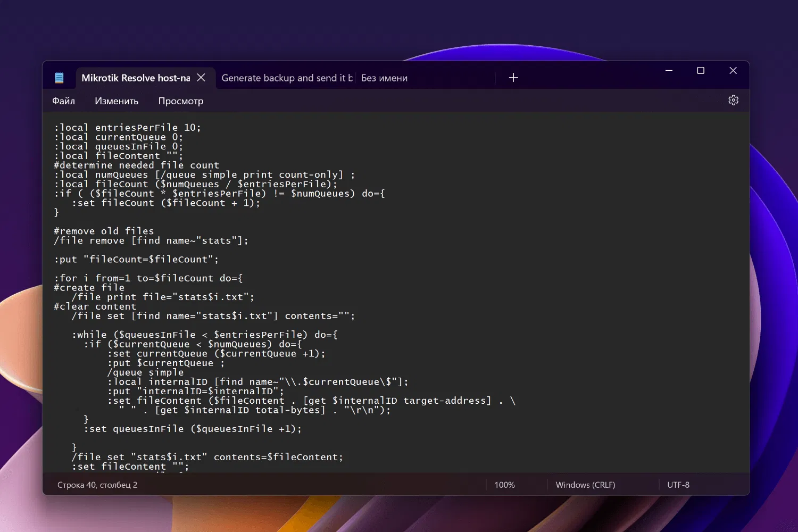Open the Просмотр menu

181,101
